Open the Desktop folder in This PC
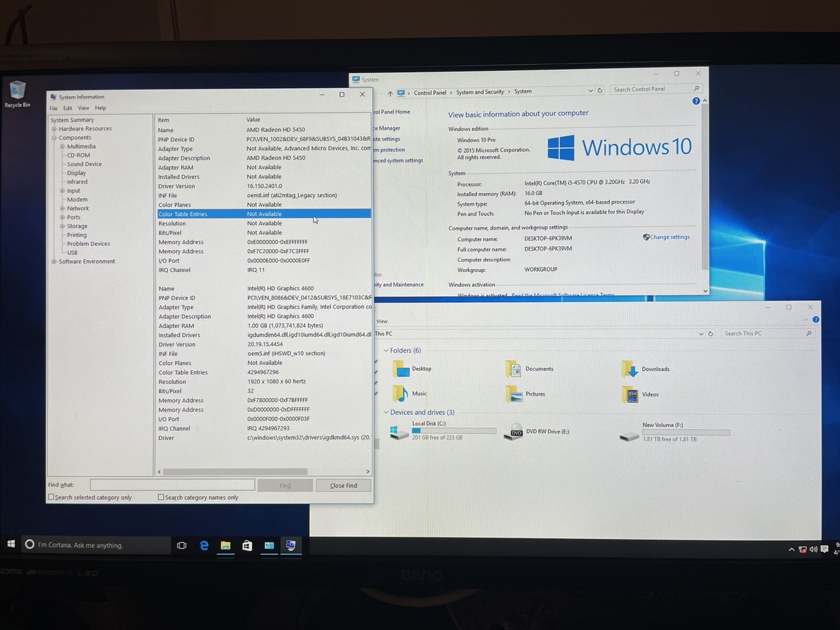The width and height of the screenshot is (840, 630). tap(412, 369)
